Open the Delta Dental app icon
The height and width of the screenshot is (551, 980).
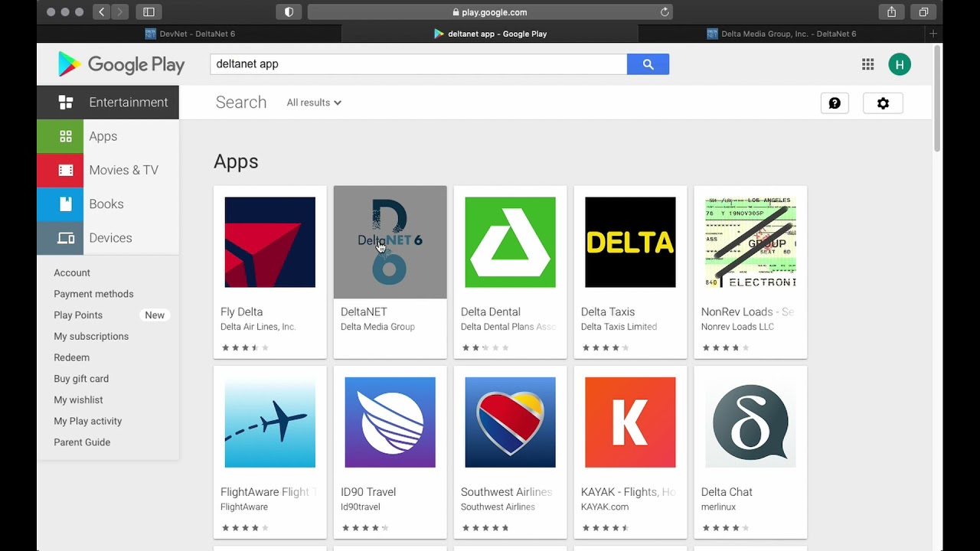510,242
